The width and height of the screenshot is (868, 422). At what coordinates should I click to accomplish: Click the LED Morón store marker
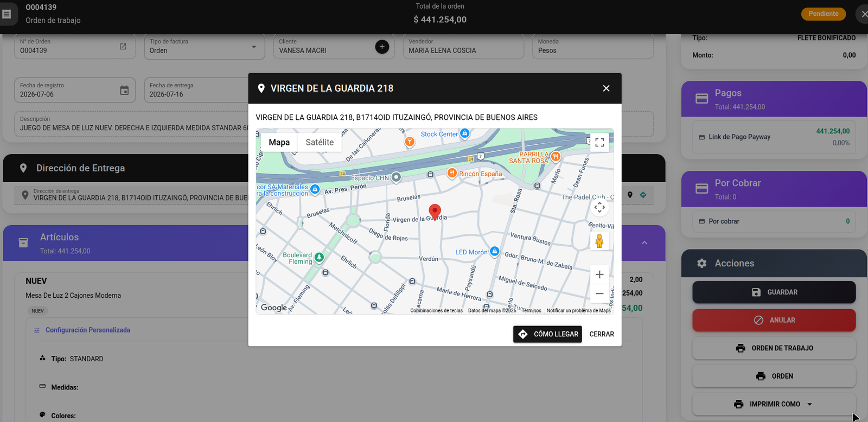[x=494, y=251]
